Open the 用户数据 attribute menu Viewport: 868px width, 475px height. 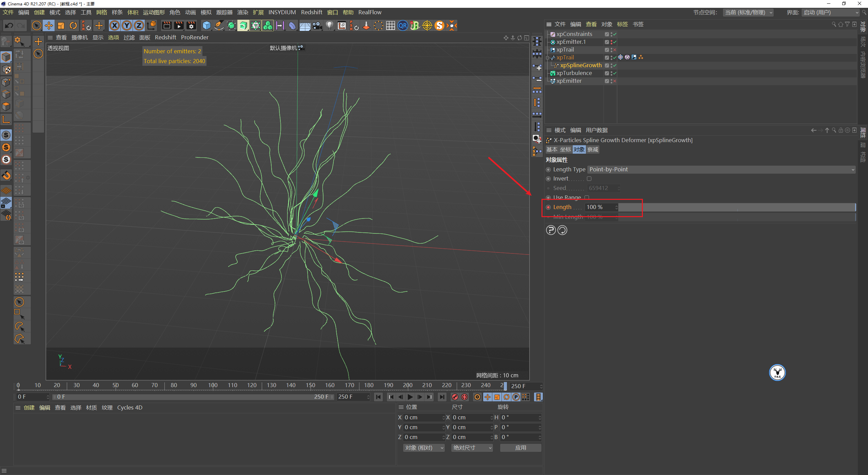coord(596,130)
